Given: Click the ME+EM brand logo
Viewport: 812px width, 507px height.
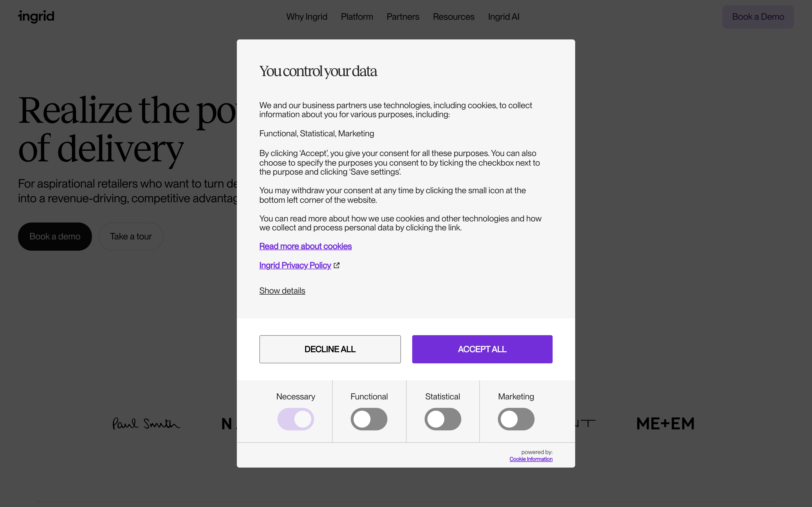Looking at the screenshot, I should 665,424.
